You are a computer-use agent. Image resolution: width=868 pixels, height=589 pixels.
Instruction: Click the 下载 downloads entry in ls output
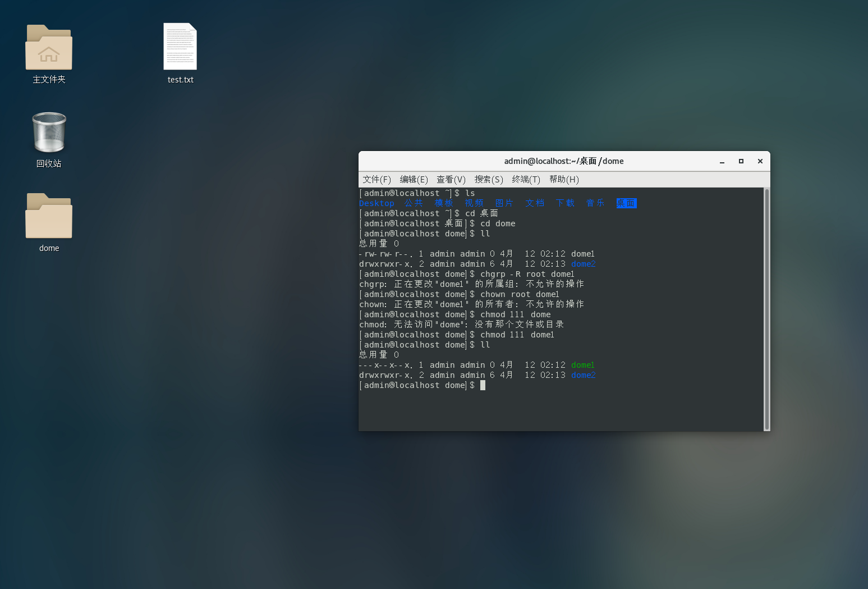coord(565,203)
